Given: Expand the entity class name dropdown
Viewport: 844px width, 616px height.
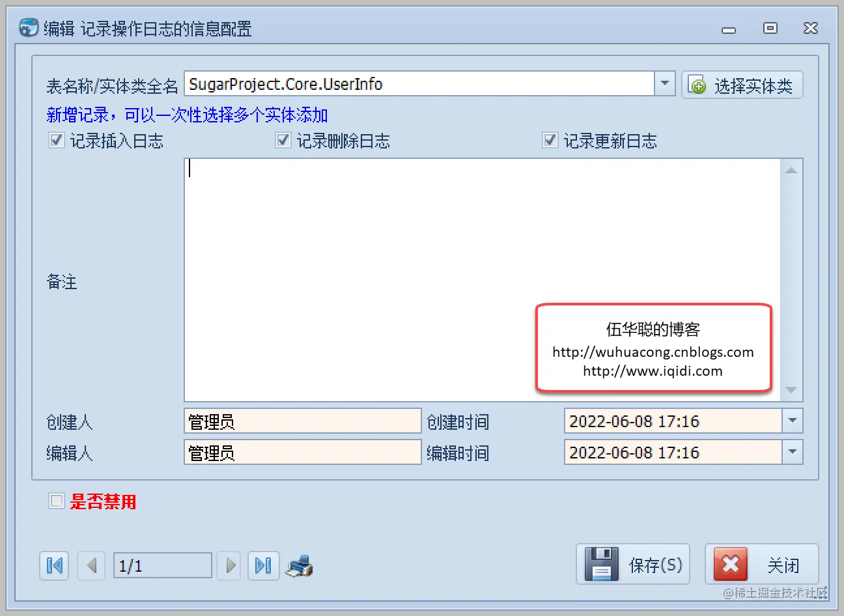Looking at the screenshot, I should tap(664, 84).
